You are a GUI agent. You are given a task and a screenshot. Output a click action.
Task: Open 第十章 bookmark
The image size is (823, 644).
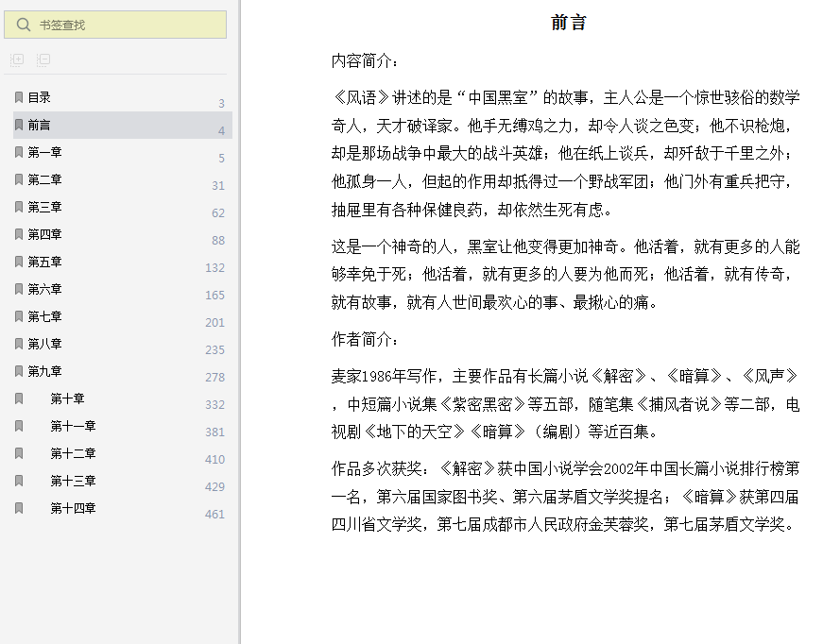tap(68, 398)
